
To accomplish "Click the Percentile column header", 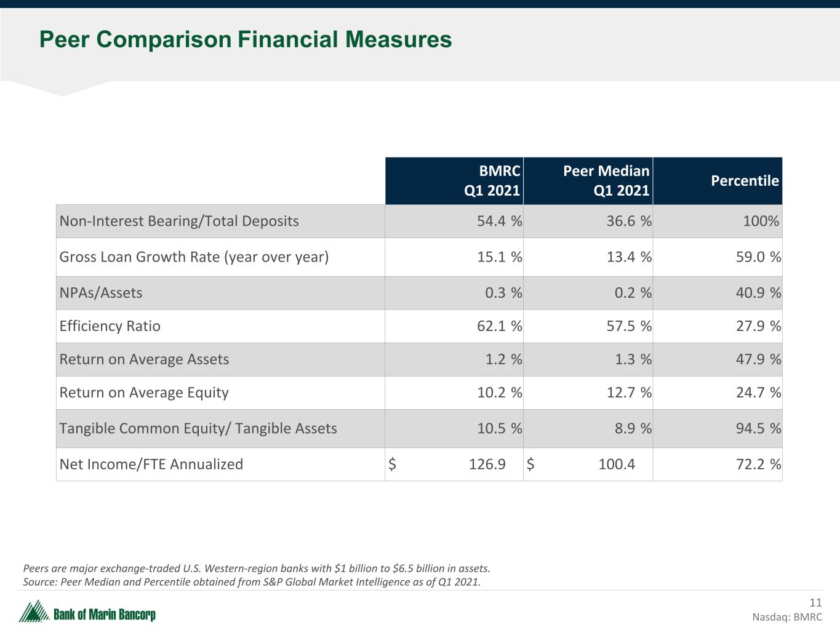I will pos(744,180).
